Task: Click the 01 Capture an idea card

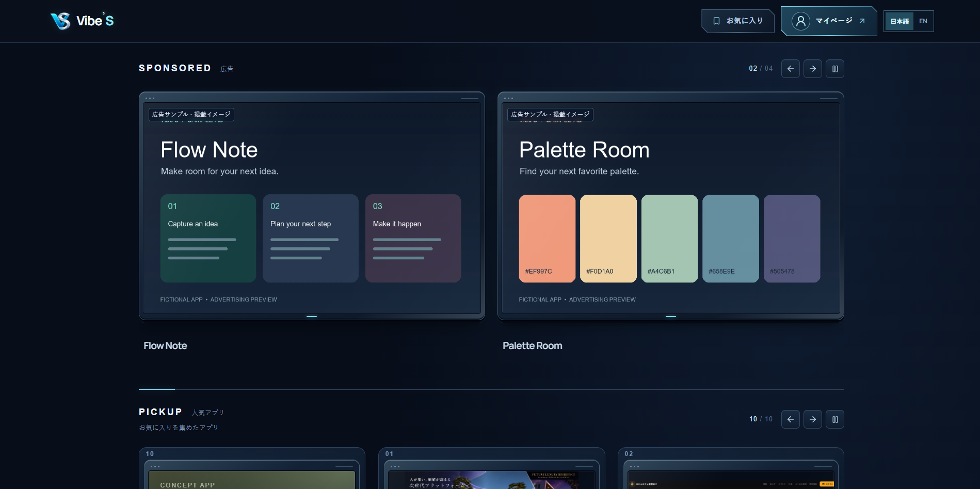Action: coord(208,239)
